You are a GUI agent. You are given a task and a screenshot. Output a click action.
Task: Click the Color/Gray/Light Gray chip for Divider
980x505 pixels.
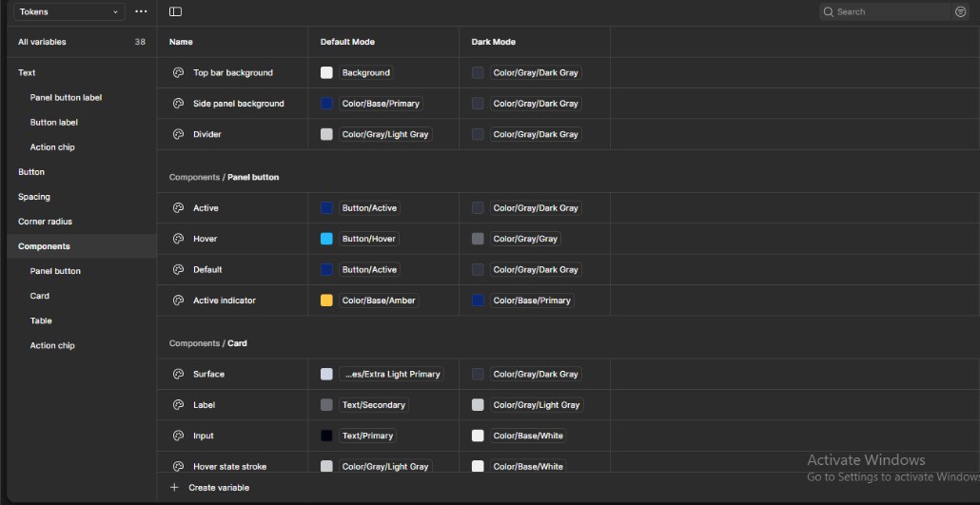[385, 134]
